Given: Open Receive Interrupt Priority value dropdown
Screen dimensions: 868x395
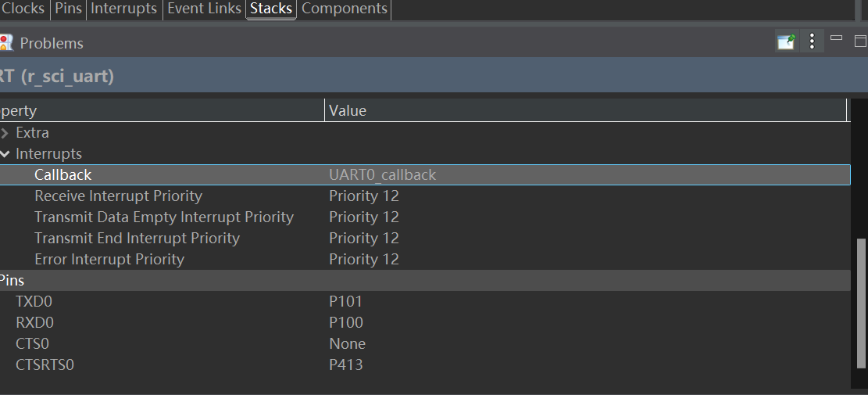Looking at the screenshot, I should 588,196.
